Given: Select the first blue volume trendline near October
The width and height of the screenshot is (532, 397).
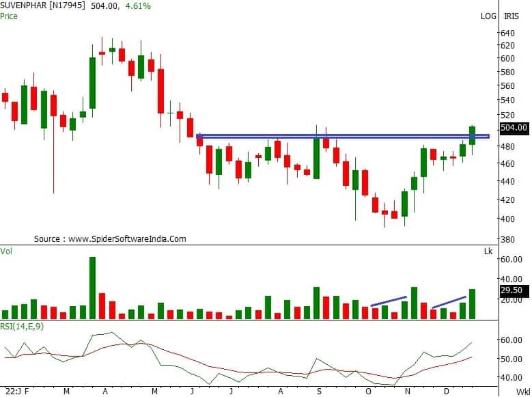Looking at the screenshot, I should 389,301.
